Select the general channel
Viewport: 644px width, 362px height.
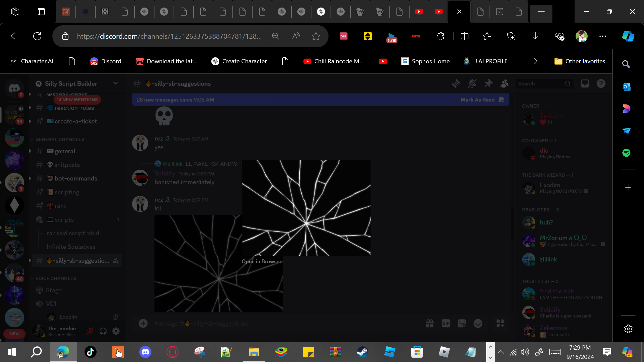pyautogui.click(x=76, y=151)
